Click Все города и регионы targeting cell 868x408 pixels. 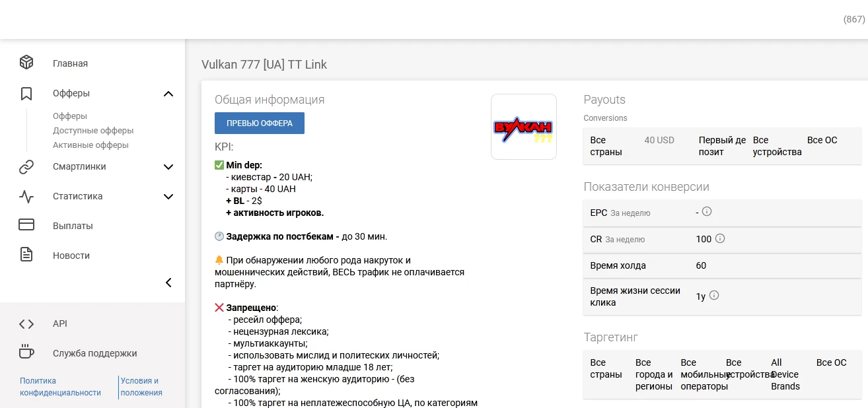pos(654,374)
